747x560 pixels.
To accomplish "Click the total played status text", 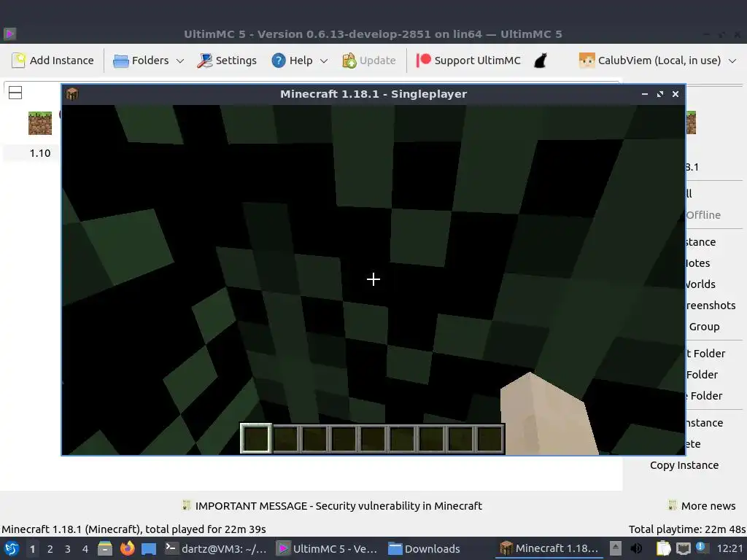I will click(134, 529).
